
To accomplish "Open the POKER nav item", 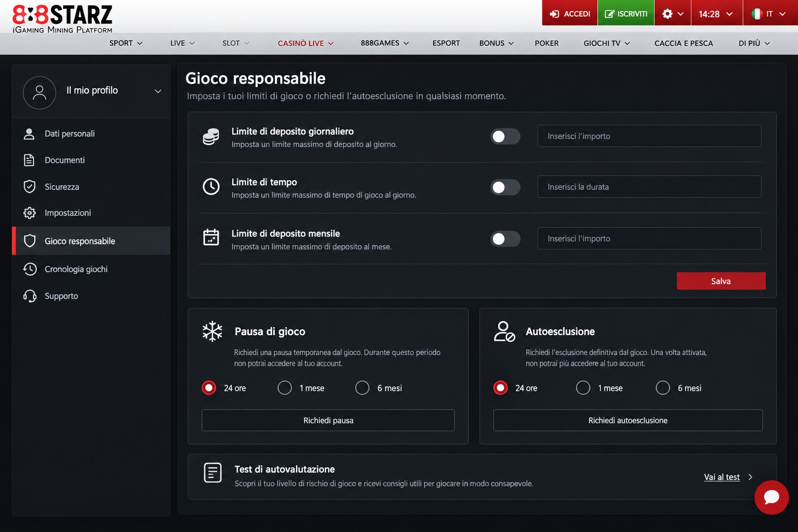I will [x=547, y=43].
